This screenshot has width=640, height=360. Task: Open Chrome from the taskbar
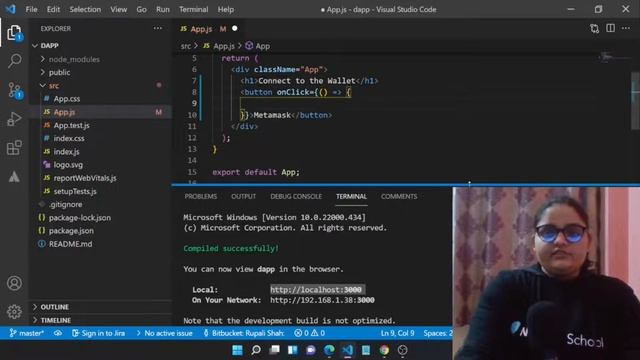coord(384,350)
